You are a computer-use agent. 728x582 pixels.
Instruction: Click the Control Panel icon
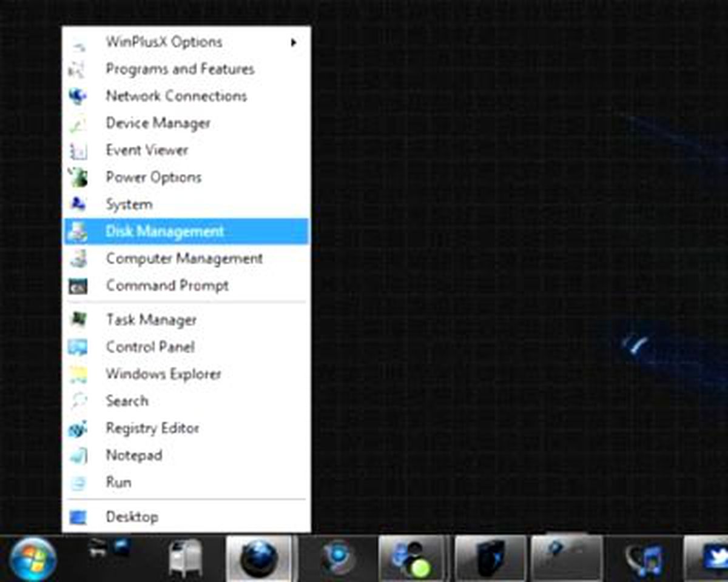(x=78, y=347)
